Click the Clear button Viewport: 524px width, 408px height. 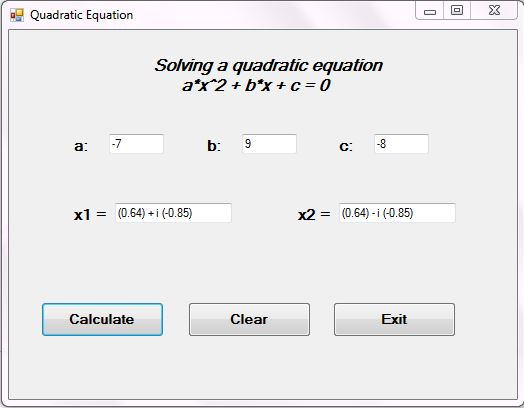pyautogui.click(x=249, y=319)
